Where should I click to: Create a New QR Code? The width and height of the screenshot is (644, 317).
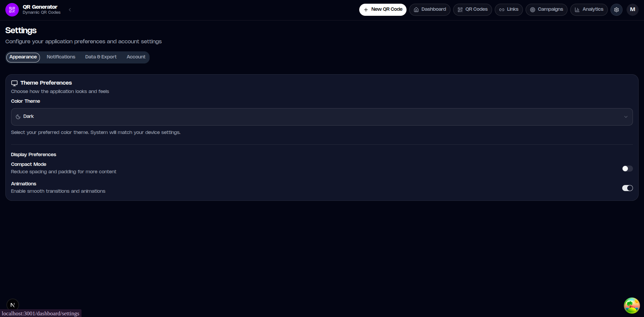point(383,10)
